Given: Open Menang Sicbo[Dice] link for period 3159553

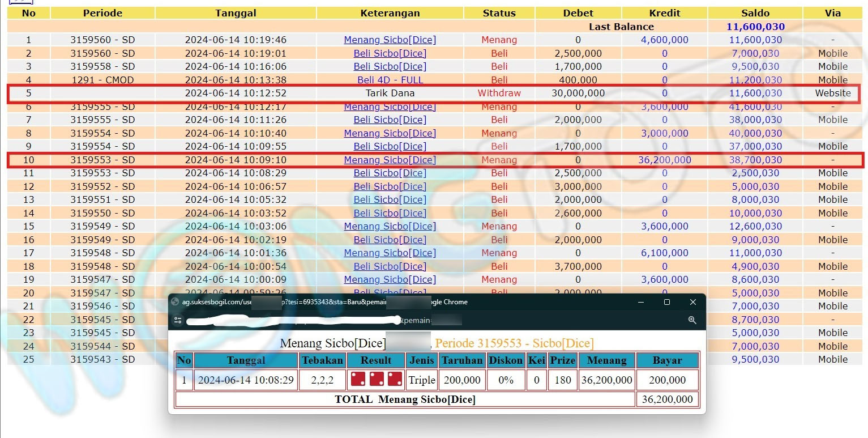Looking at the screenshot, I should [390, 160].
